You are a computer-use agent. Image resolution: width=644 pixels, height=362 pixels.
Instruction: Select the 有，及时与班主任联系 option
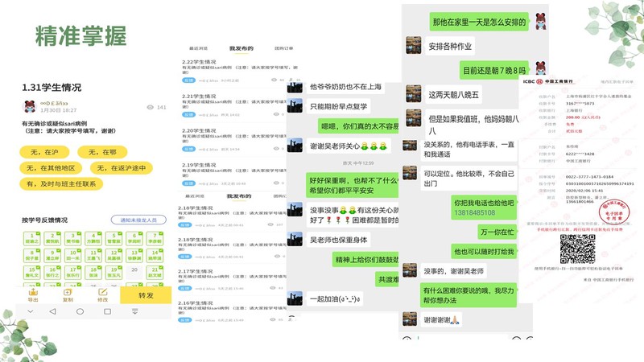(x=61, y=184)
